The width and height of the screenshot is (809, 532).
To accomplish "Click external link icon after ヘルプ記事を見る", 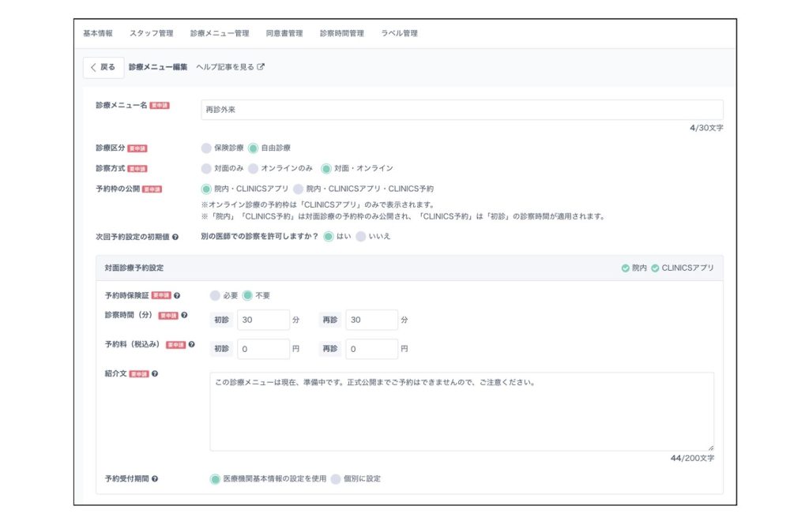I will 261,67.
